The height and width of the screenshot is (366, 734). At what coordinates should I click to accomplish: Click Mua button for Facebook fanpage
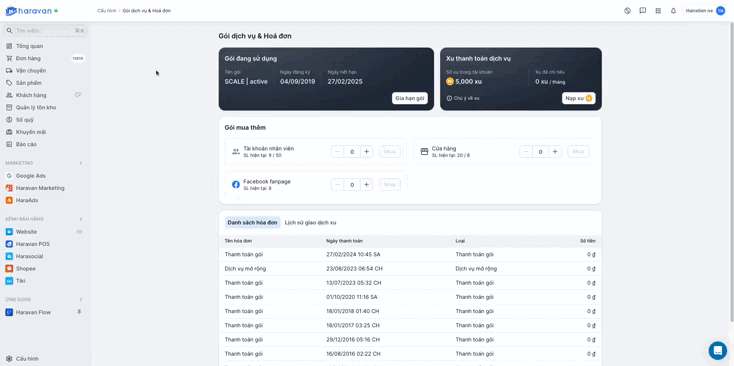(x=390, y=184)
